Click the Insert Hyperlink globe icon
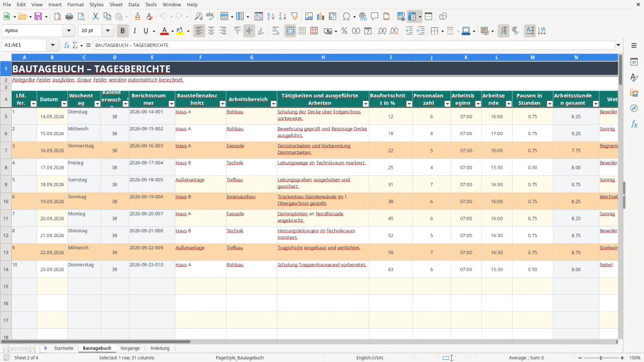The width and height of the screenshot is (644, 362). (363, 17)
